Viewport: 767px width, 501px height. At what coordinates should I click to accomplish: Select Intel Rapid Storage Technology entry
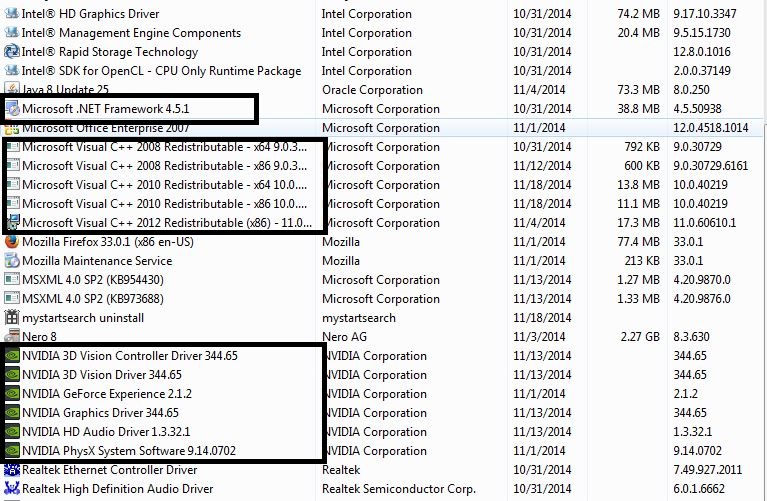tap(110, 52)
